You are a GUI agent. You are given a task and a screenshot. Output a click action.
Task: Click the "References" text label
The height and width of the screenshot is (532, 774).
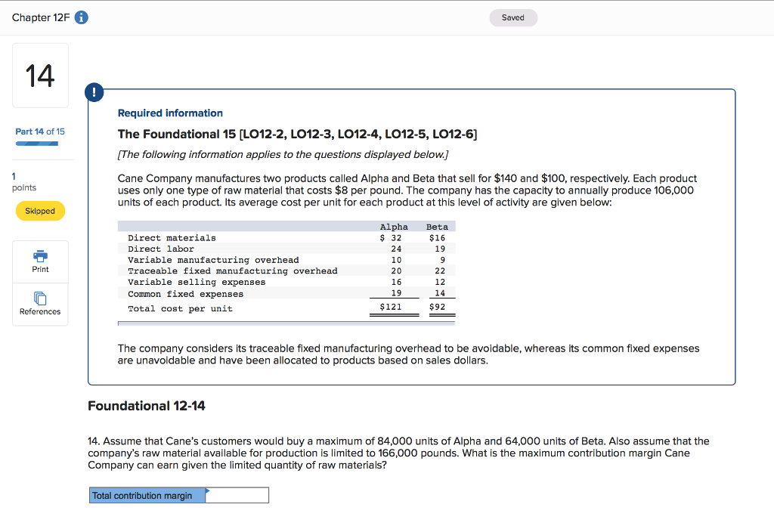coord(40,311)
